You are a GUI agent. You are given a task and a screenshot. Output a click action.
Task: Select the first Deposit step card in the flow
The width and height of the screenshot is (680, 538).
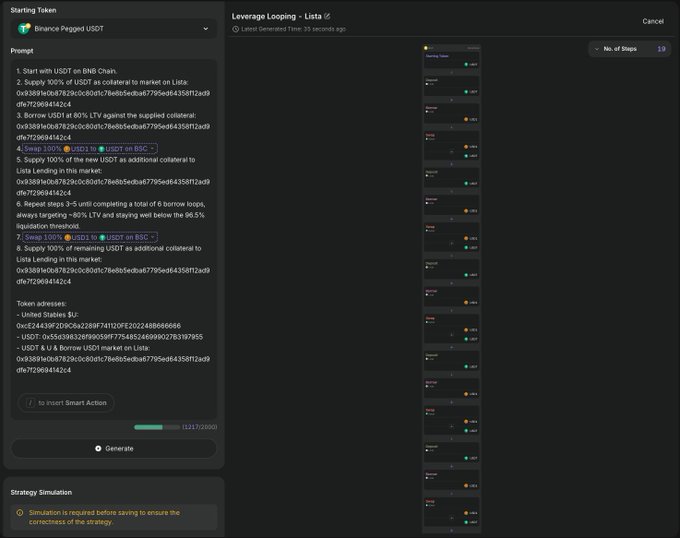coord(451,86)
